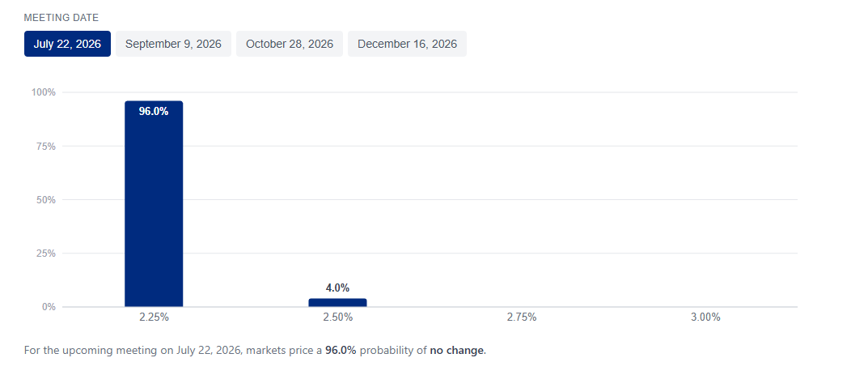Click the 4.0% label above the short bar
868x375 pixels.
coord(337,288)
